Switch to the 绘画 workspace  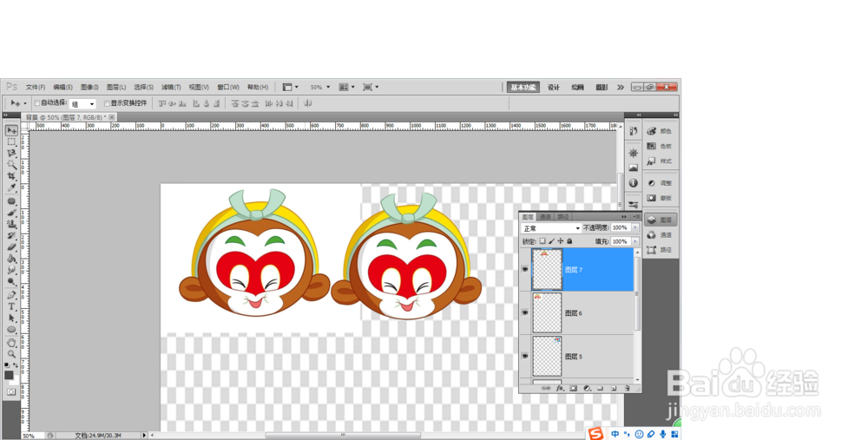point(577,87)
